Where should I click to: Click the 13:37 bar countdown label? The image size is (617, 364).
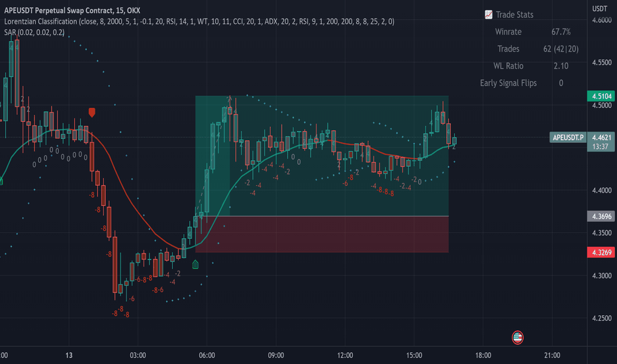point(601,147)
